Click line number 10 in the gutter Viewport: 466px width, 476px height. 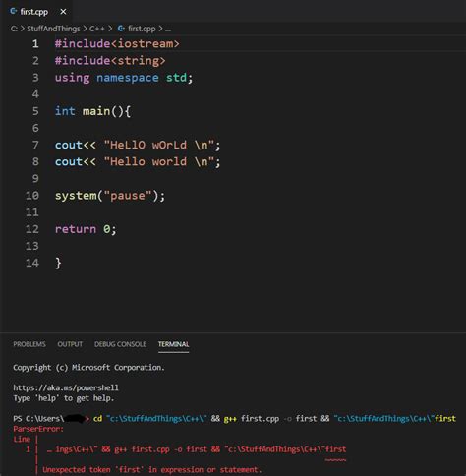pos(32,196)
